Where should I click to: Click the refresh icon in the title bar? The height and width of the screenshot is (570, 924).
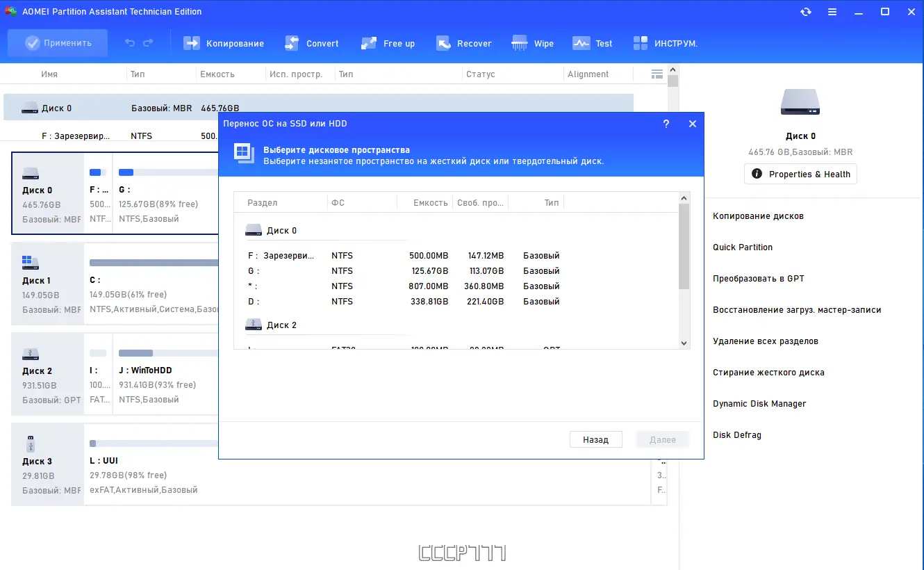click(x=806, y=12)
